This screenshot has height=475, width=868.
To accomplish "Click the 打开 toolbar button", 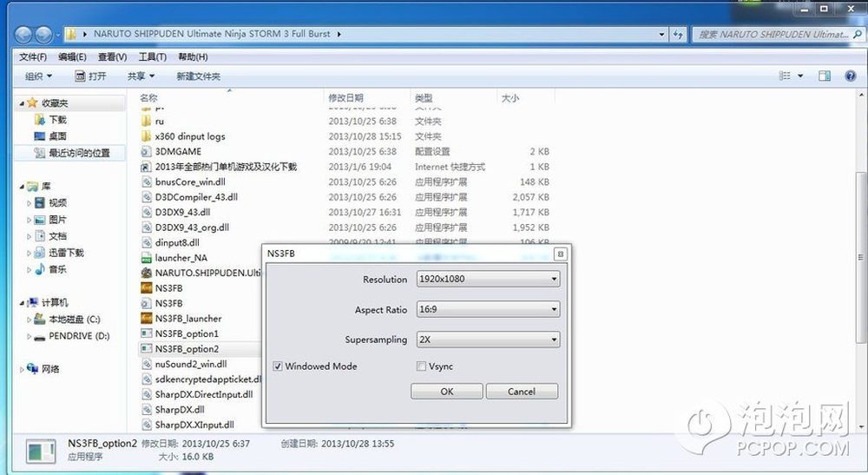I will point(91,76).
